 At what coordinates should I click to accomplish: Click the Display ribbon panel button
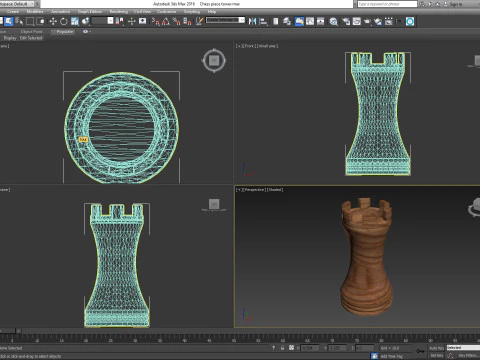pyautogui.click(x=10, y=38)
